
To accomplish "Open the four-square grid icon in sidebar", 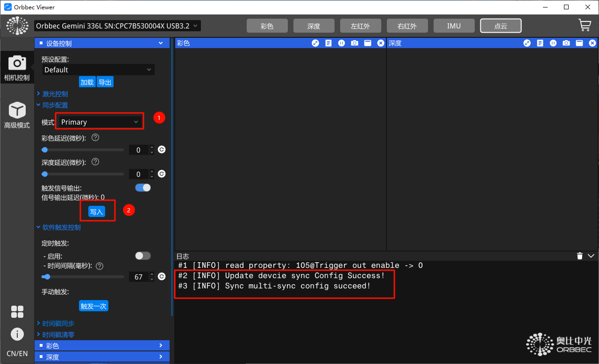I will pyautogui.click(x=17, y=312).
